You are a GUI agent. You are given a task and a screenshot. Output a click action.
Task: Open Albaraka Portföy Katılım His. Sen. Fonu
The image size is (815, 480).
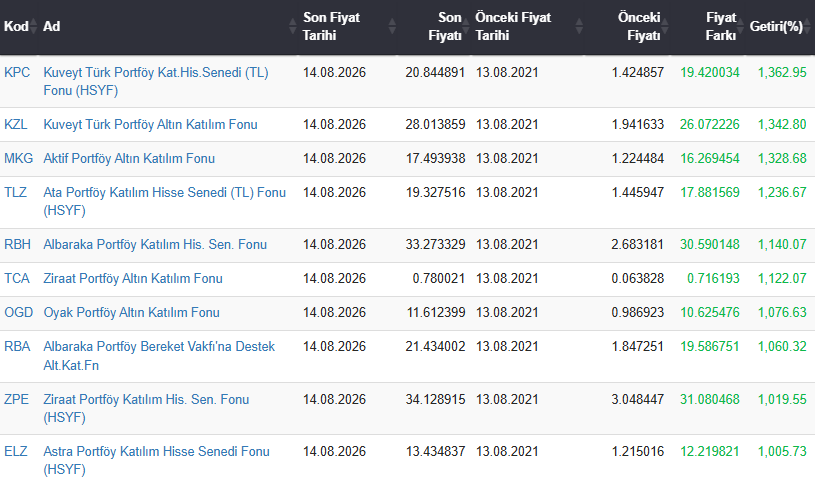pyautogui.click(x=155, y=244)
